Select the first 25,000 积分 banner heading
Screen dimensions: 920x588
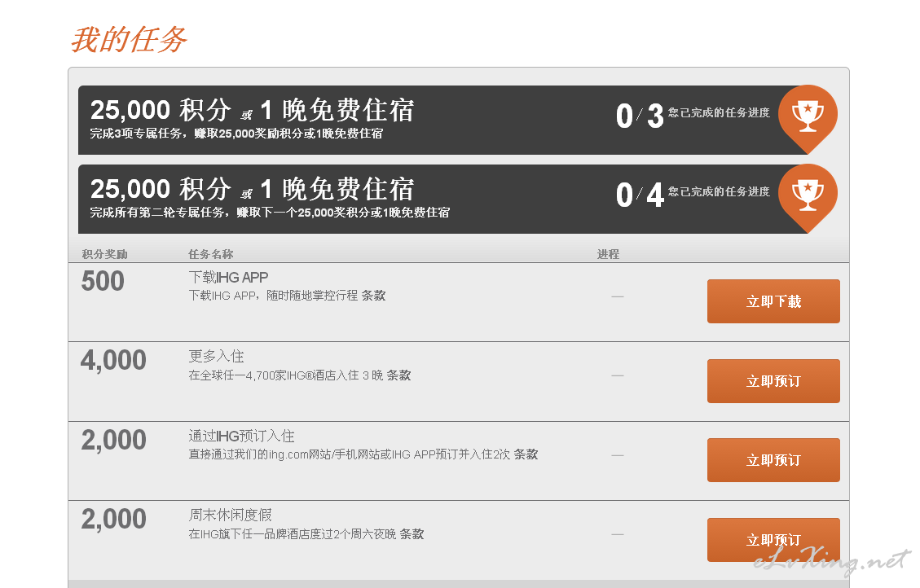253,110
